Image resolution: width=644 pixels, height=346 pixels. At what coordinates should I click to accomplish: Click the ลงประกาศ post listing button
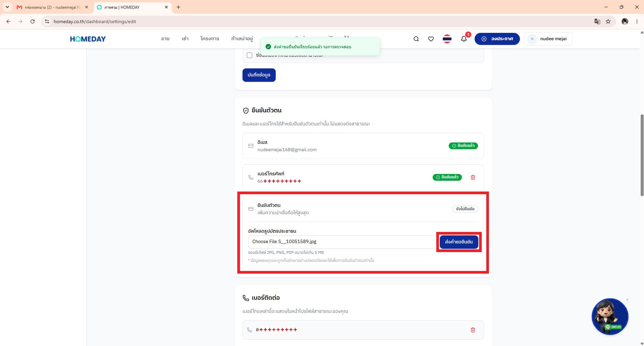click(497, 39)
